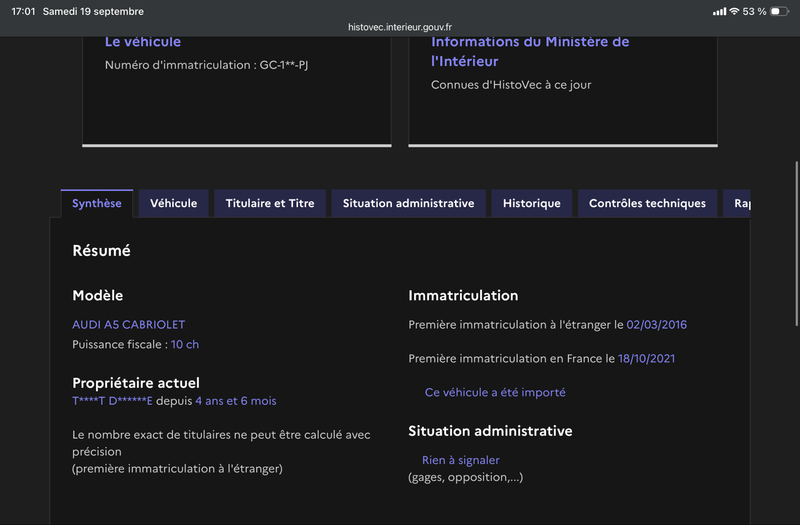Tap 'Connues d'HistoVec à ce jour' text
800x525 pixels.
(x=511, y=85)
